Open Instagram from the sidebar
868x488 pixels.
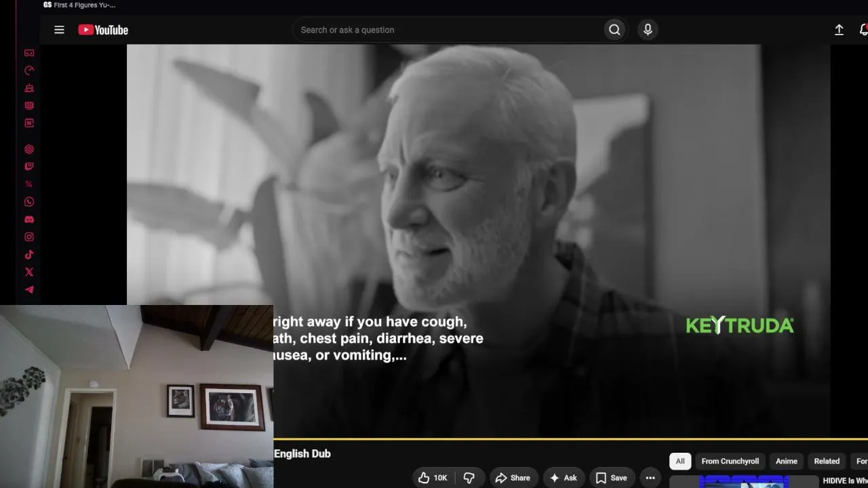29,237
